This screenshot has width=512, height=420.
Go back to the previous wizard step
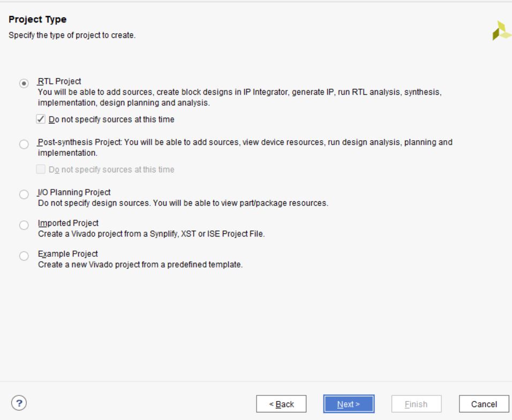(281, 404)
